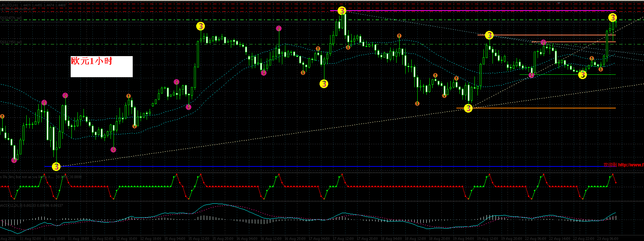Image resolution: width=644 pixels, height=241 pixels.
Task: Click the 22 Aug 06:00 time label
Action: [536, 239]
